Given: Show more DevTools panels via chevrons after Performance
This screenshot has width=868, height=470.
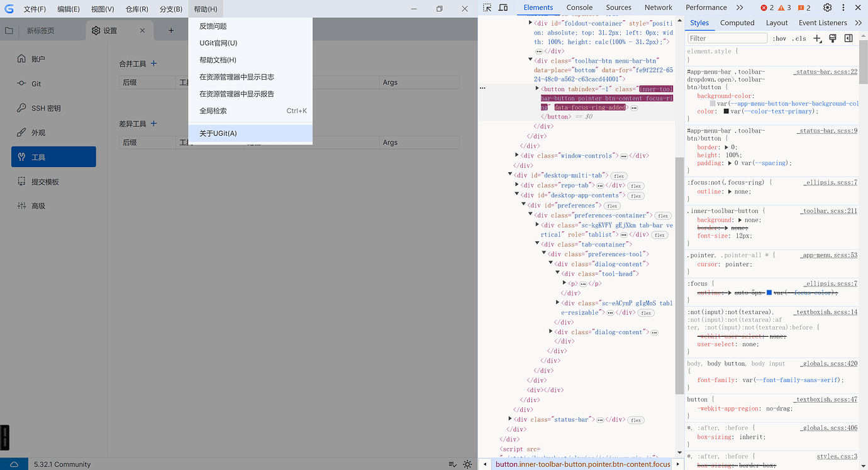Looking at the screenshot, I should click(x=740, y=8).
